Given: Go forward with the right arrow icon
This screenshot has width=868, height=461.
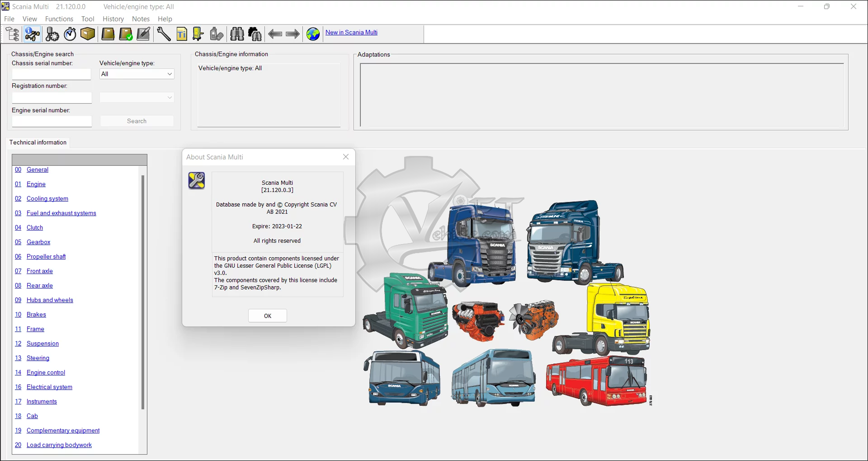Looking at the screenshot, I should (x=293, y=34).
